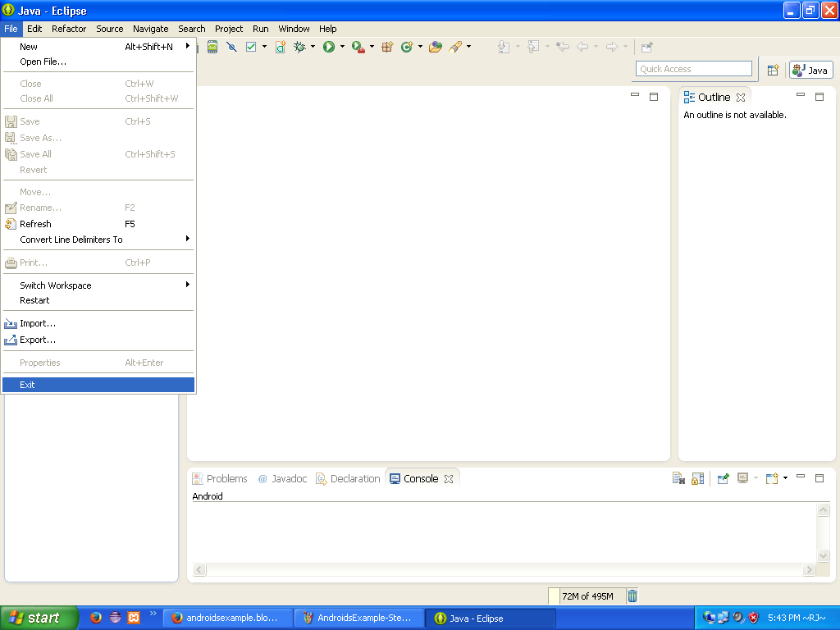Launch Firefox from the quick launch bar
This screenshot has width=840, height=630.
point(96,618)
